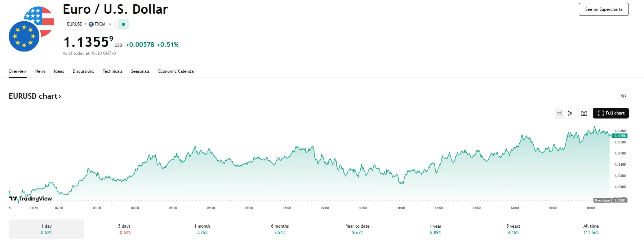
Task: Choose the Year to date range
Action: point(357,229)
